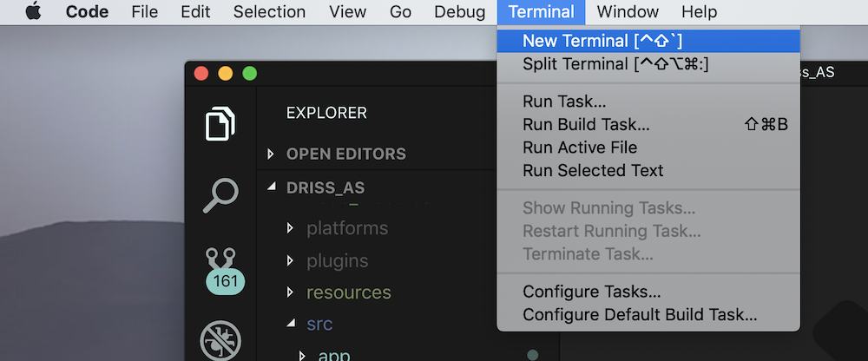Select the platforms folder name
The height and width of the screenshot is (361, 868).
(347, 228)
